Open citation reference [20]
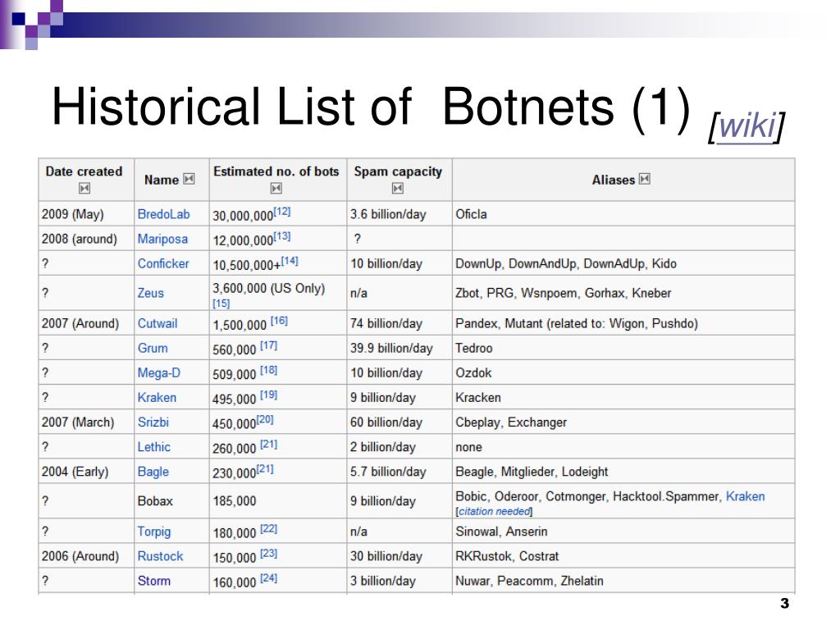The height and width of the screenshot is (630, 840). (x=265, y=419)
